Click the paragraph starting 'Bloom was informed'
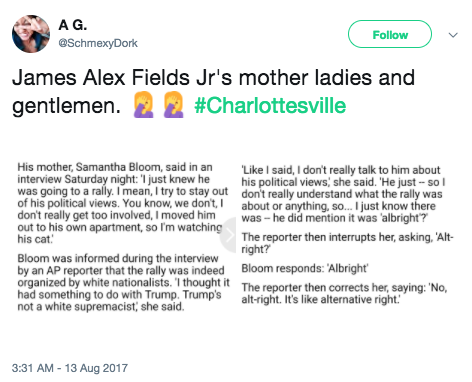Screen dimensions: 472x382 point(123,282)
